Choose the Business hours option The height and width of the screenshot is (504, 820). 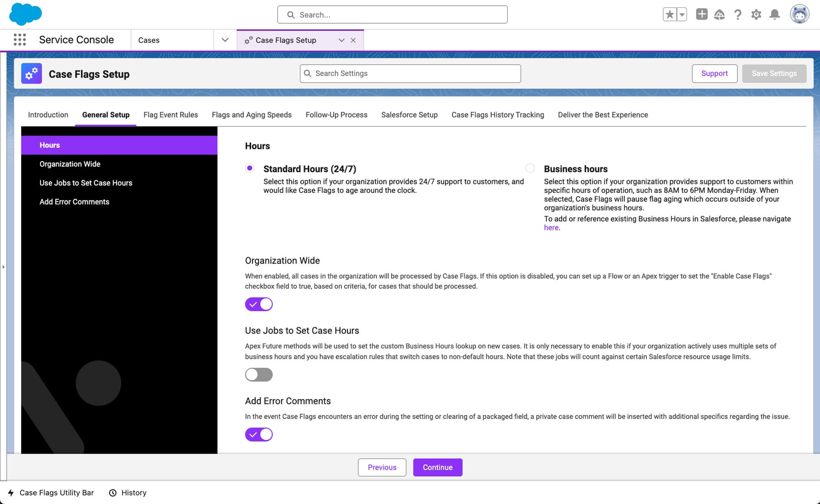click(530, 168)
